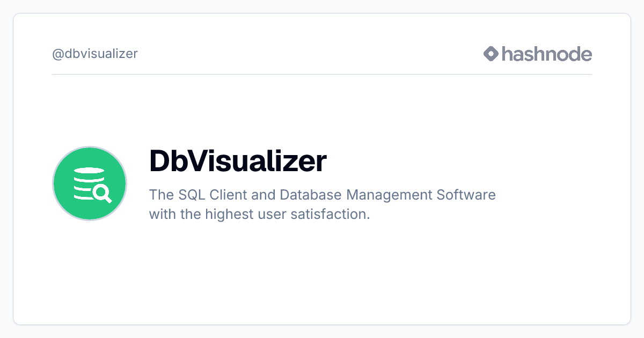Click the DbVisualizer heading title
Viewport: 644px width, 338px height.
pyautogui.click(x=238, y=160)
